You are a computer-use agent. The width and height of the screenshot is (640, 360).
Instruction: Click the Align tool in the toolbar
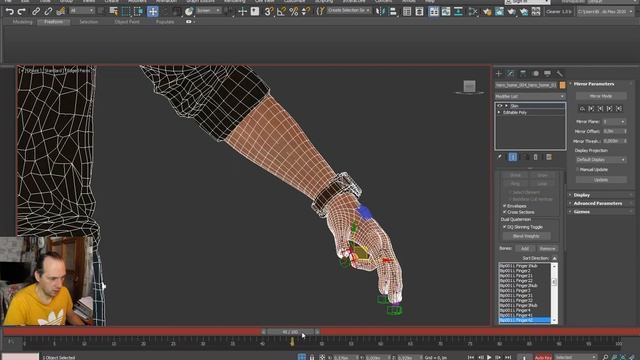(393, 11)
